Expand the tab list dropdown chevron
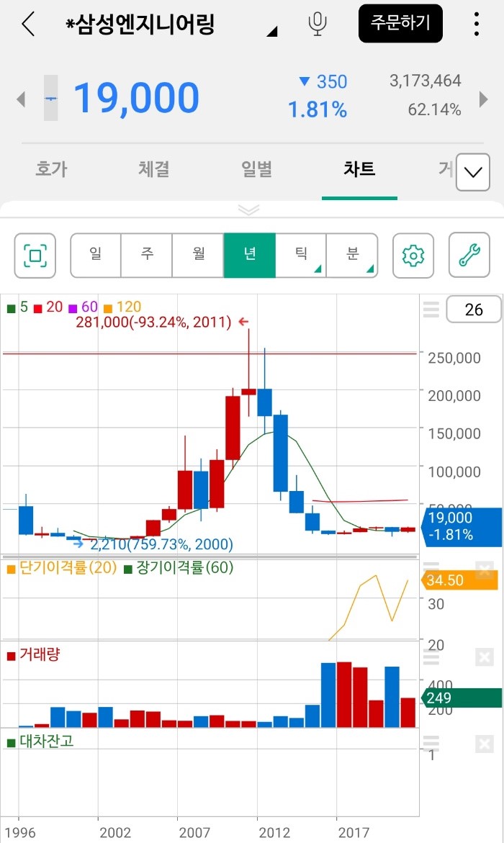Image resolution: width=504 pixels, height=843 pixels. pyautogui.click(x=473, y=172)
